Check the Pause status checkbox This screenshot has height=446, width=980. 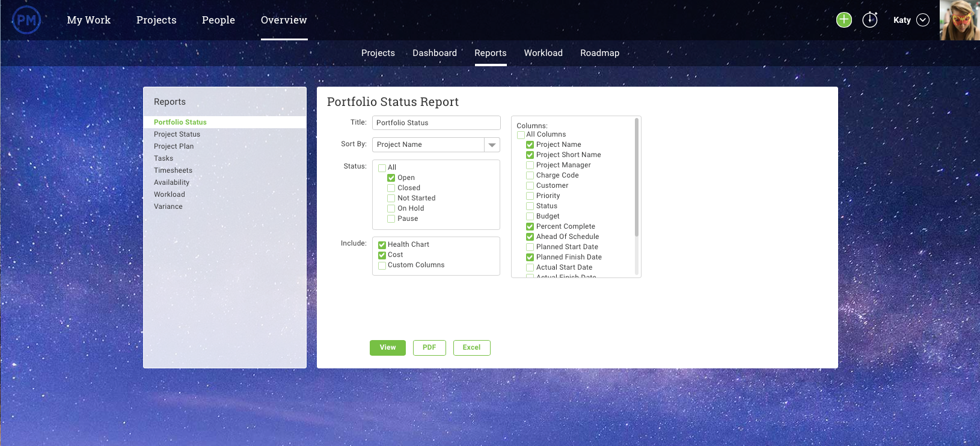(x=391, y=219)
